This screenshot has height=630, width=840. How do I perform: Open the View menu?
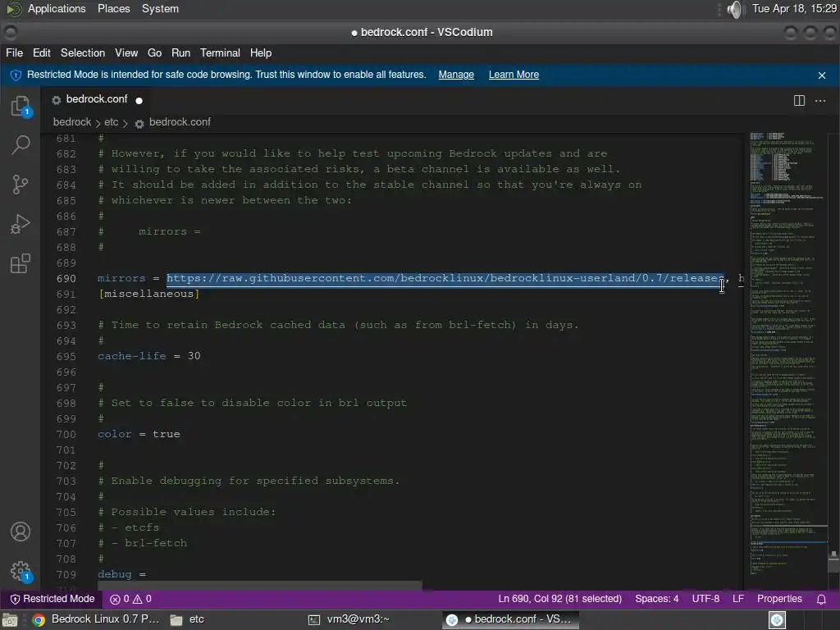[126, 53]
